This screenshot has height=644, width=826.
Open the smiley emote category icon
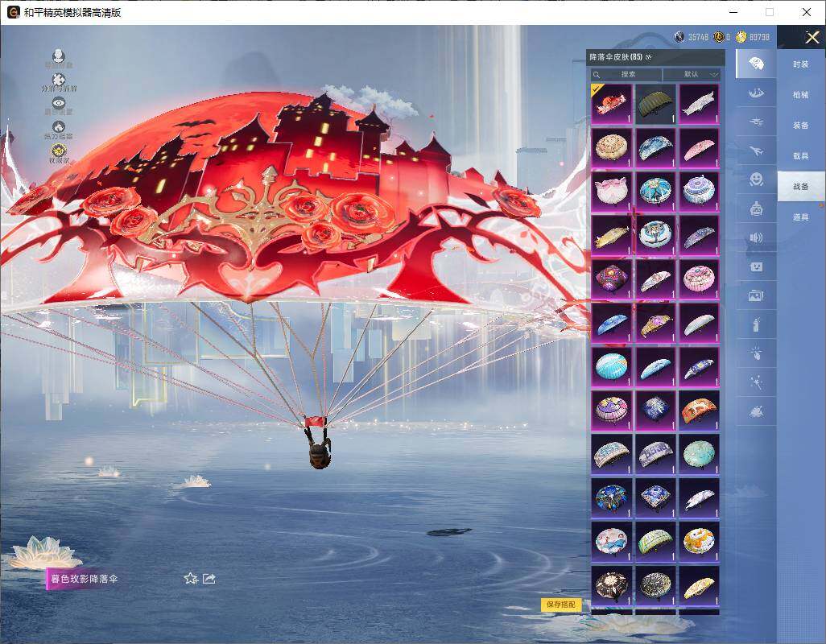pyautogui.click(x=756, y=180)
